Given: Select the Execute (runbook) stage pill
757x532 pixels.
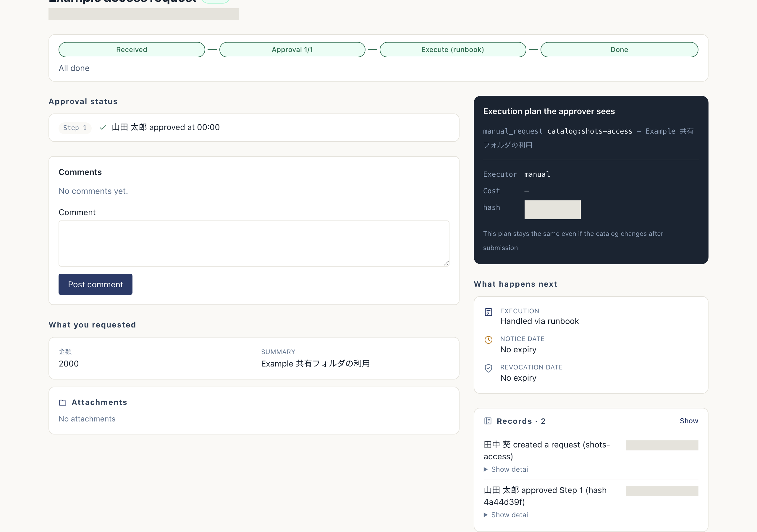Looking at the screenshot, I should click(x=453, y=50).
